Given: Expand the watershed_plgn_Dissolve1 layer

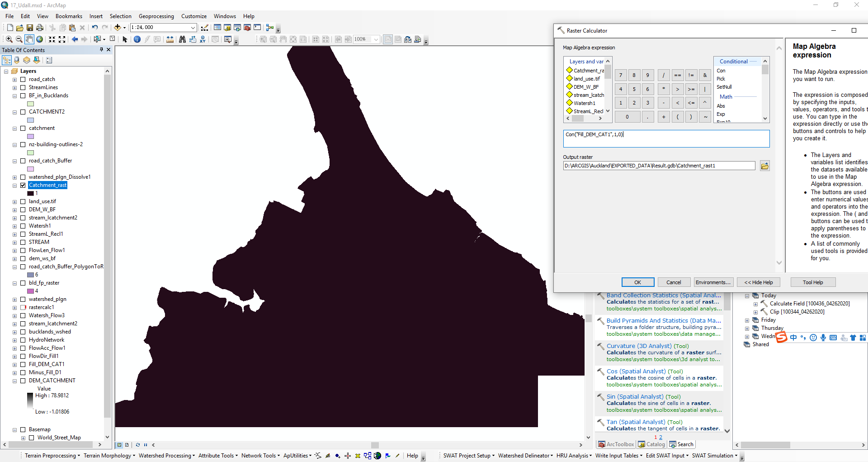Looking at the screenshot, I should pyautogui.click(x=14, y=177).
